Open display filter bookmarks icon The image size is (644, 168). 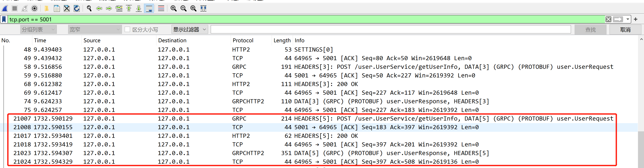[4, 19]
